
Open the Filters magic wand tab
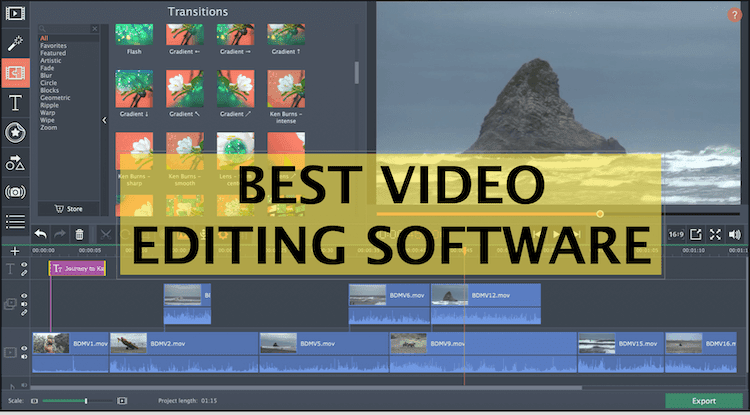(x=15, y=43)
